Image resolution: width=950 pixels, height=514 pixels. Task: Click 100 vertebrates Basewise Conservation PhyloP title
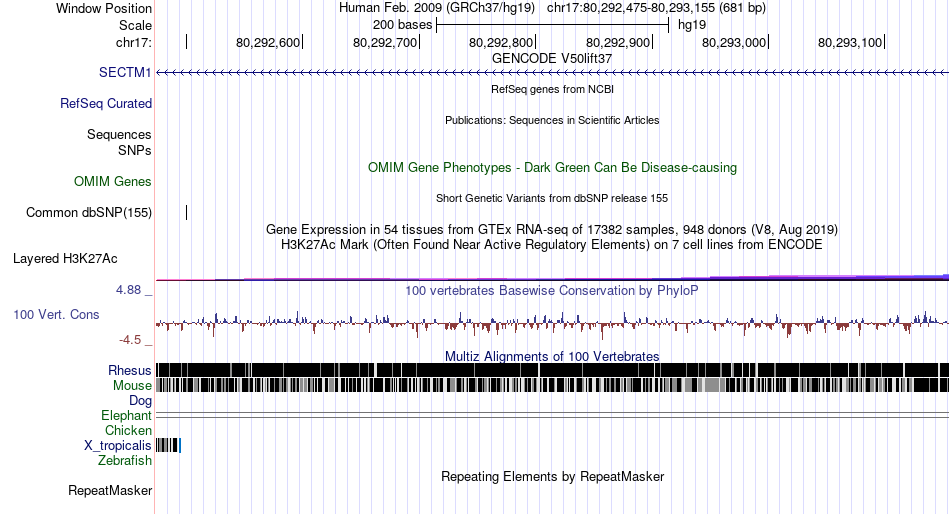(x=552, y=291)
